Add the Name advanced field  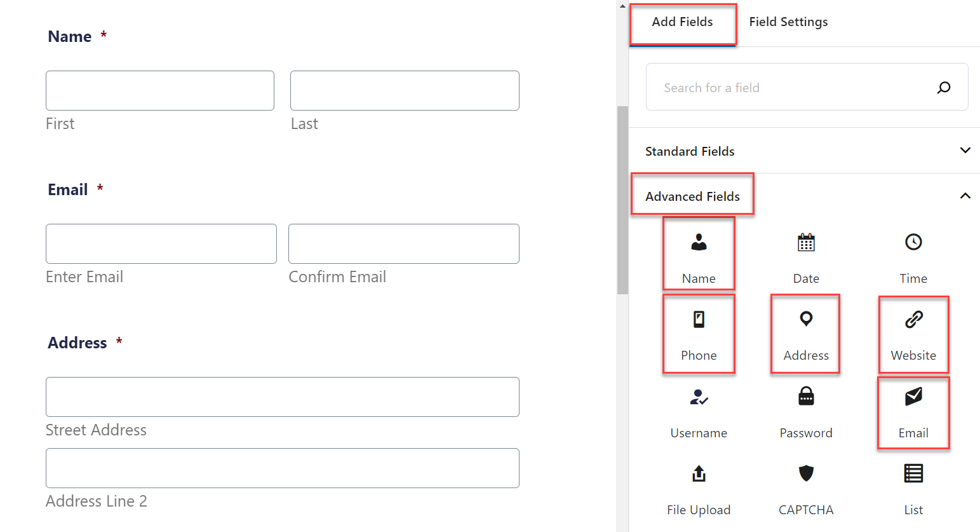(699, 254)
